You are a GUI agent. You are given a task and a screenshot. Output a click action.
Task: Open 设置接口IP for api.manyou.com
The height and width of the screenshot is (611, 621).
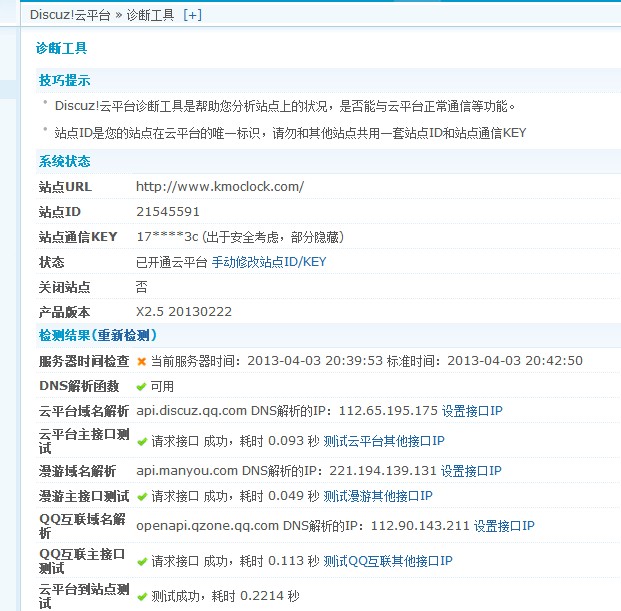(x=471, y=471)
